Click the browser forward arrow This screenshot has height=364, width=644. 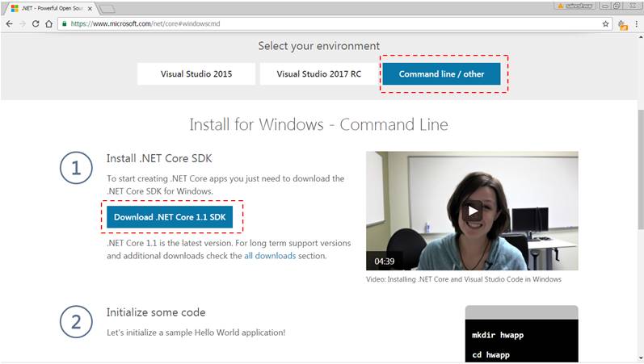click(23, 23)
